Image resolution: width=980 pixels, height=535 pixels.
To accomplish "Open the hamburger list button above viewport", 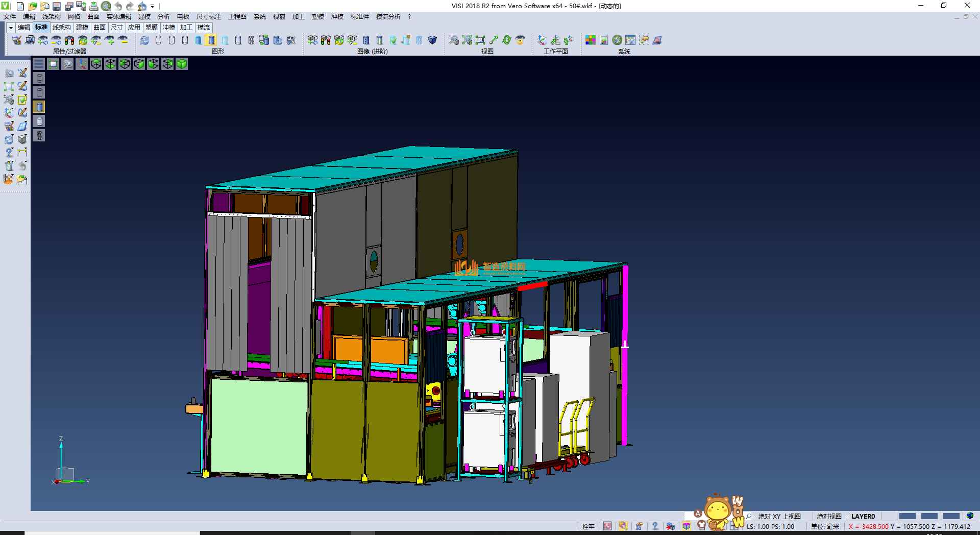I will tap(39, 64).
